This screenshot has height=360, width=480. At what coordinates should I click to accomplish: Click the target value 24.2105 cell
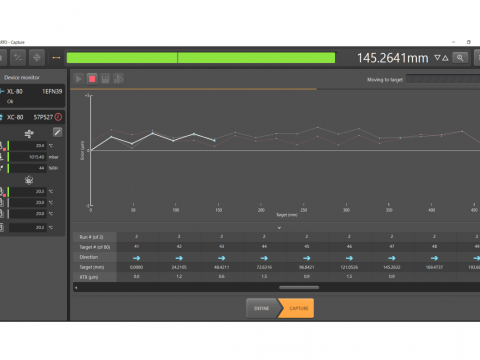pos(179,267)
